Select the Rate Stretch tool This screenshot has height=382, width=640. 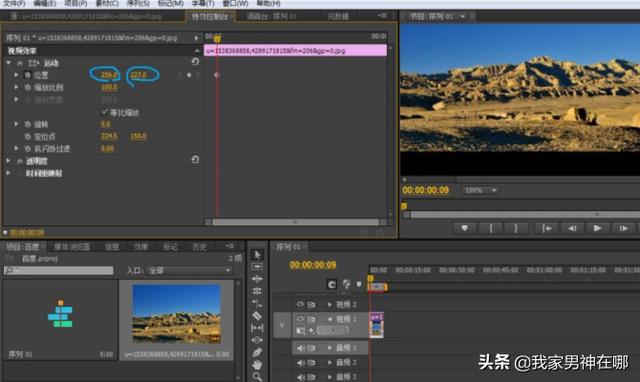point(257,303)
